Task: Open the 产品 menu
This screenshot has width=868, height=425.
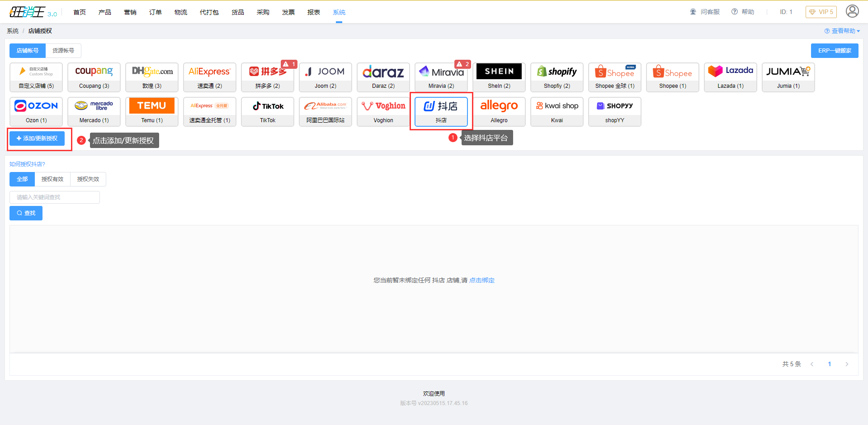Action: click(105, 12)
